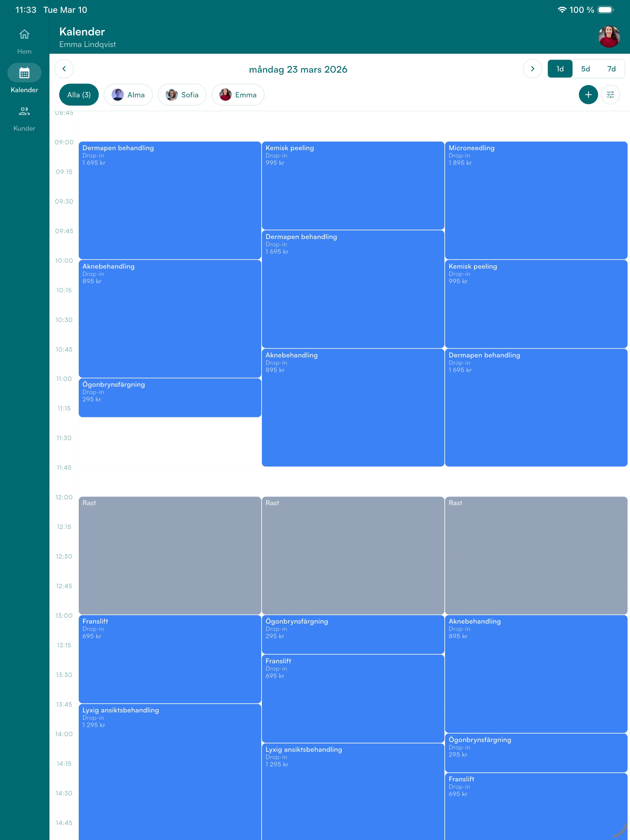The width and height of the screenshot is (630, 840).
Task: Check the Wi-Fi status icon
Action: 562,10
